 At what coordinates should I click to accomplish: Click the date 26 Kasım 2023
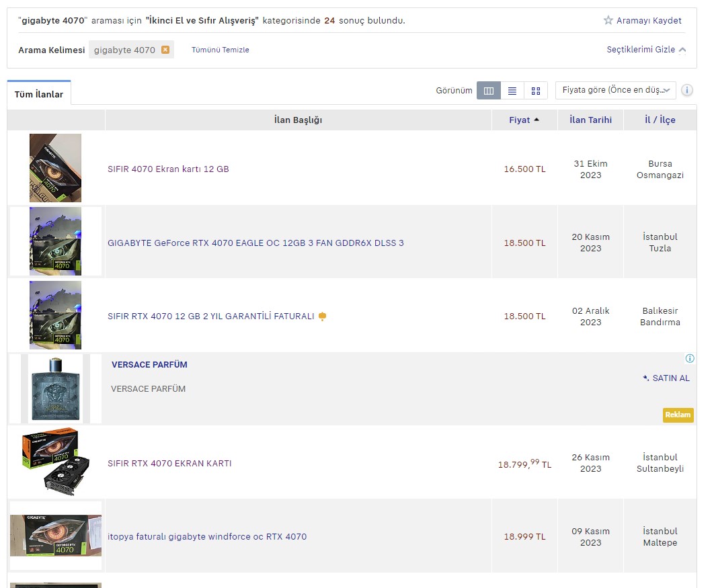pyautogui.click(x=590, y=463)
